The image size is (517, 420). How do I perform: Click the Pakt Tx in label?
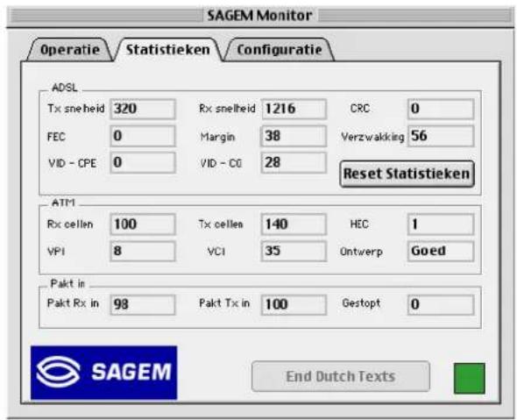[224, 303]
